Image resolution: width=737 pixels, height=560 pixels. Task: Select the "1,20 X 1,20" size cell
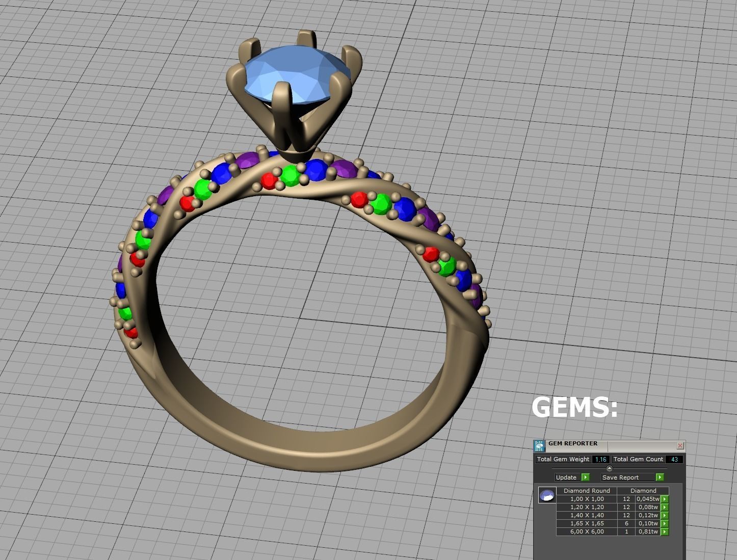click(x=587, y=507)
